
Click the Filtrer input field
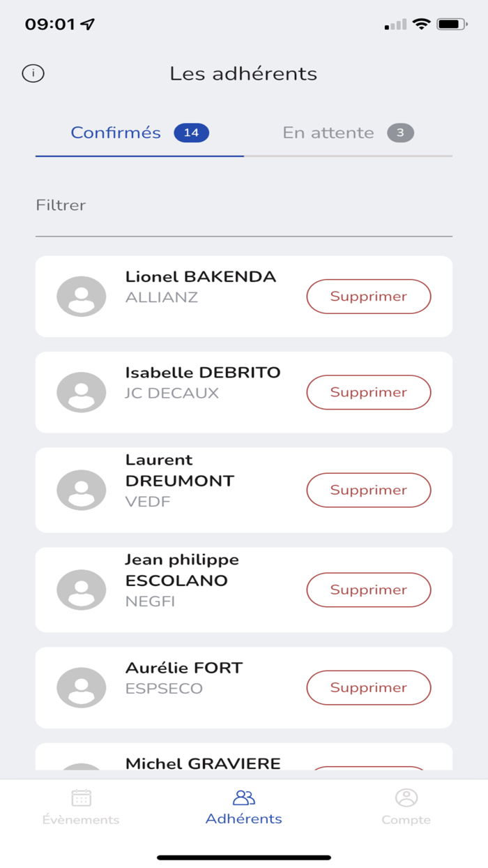point(244,209)
